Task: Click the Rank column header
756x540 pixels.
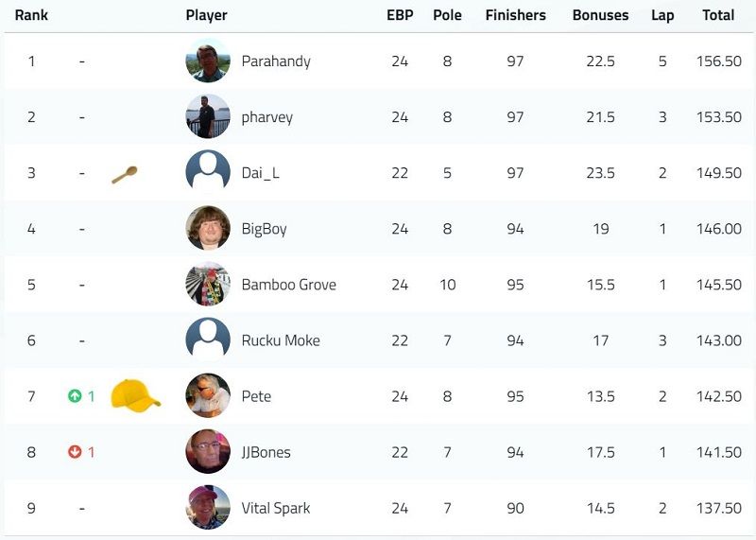Action: (x=31, y=15)
